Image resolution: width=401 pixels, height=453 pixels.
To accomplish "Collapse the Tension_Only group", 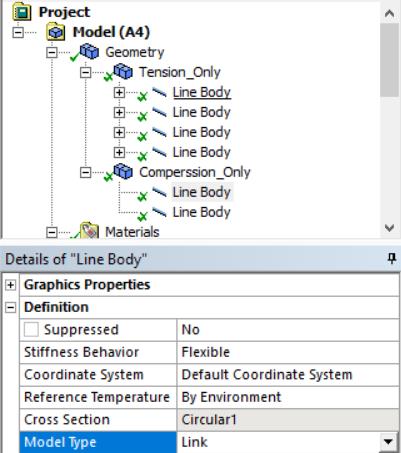I will click(x=85, y=72).
